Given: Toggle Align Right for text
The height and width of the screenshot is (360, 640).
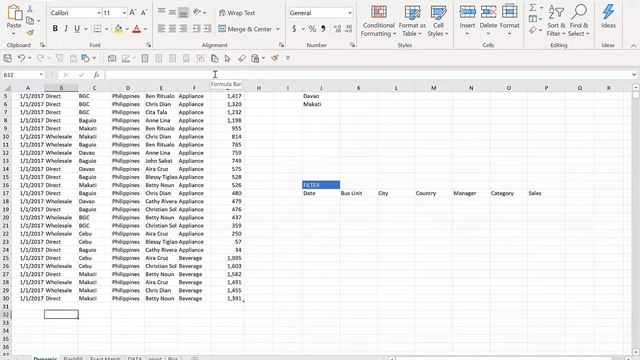Looking at the screenshot, I should (x=183, y=29).
